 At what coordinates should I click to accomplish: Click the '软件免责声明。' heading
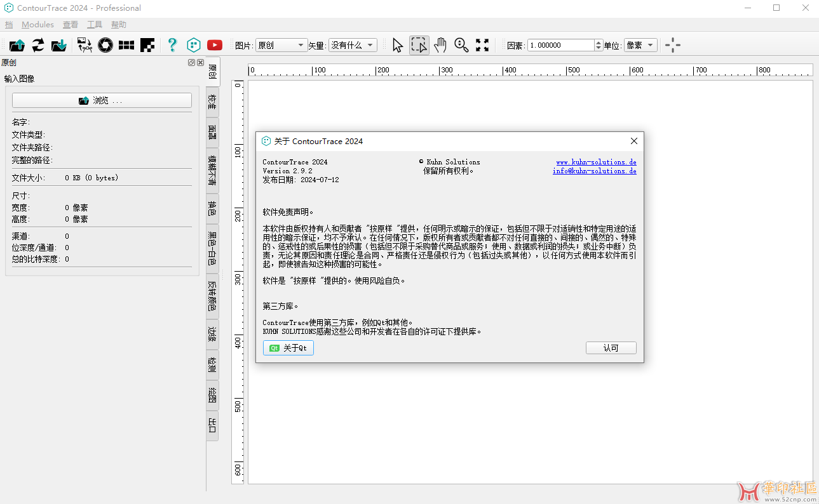tap(288, 211)
